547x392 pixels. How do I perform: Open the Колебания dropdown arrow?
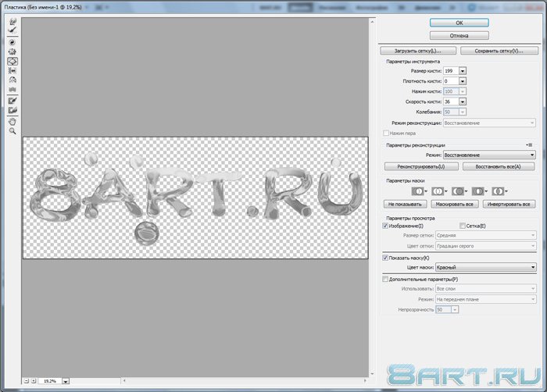tap(463, 112)
